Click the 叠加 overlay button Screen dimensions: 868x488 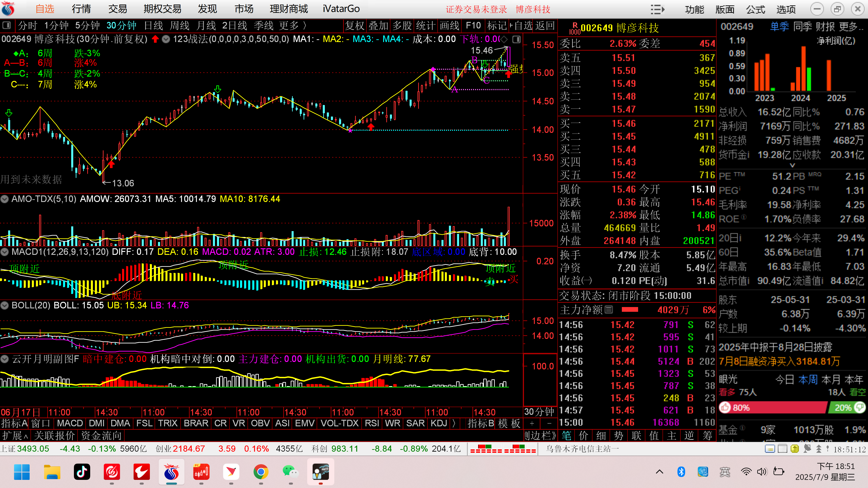(378, 26)
